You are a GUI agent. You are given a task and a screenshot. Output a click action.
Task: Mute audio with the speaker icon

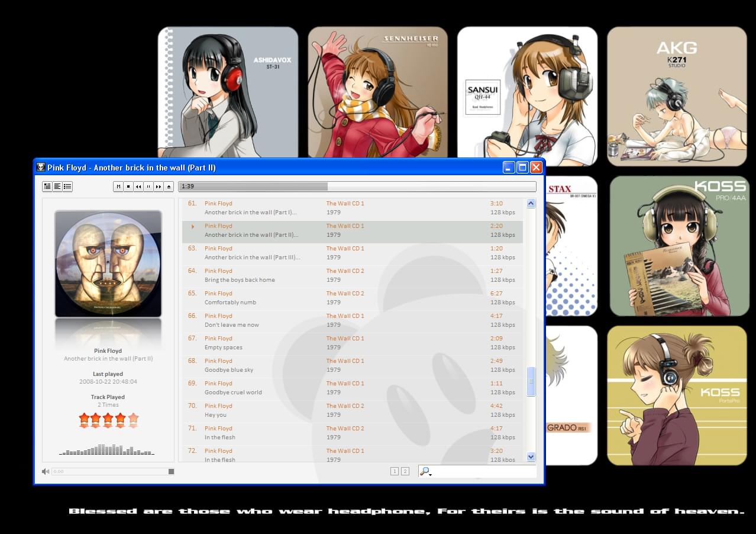point(46,471)
